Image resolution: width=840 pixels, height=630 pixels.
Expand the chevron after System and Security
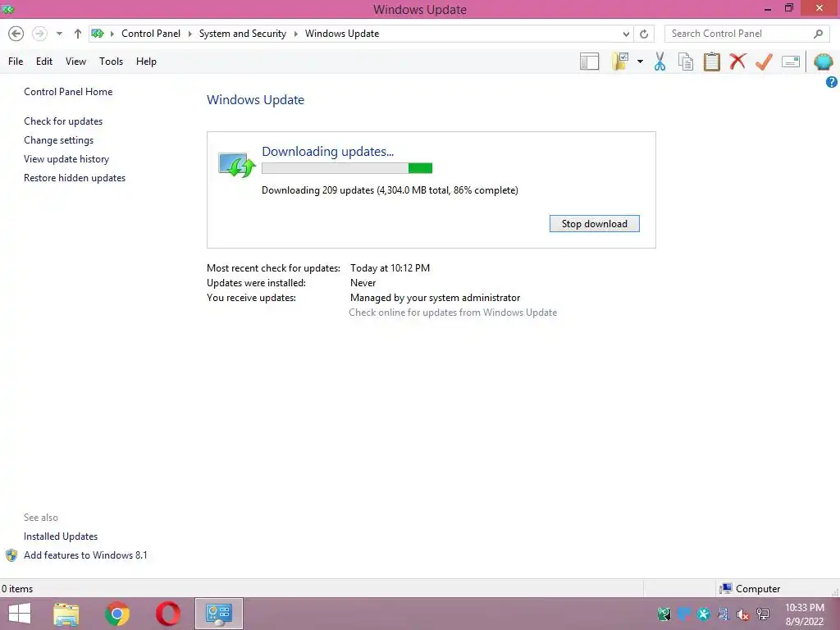295,34
